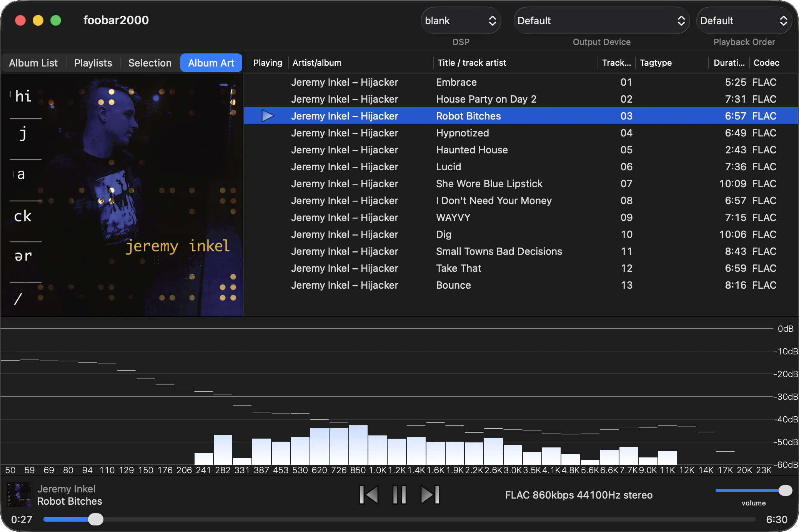Switch to the Album List tab
This screenshot has width=799, height=532.
point(33,63)
